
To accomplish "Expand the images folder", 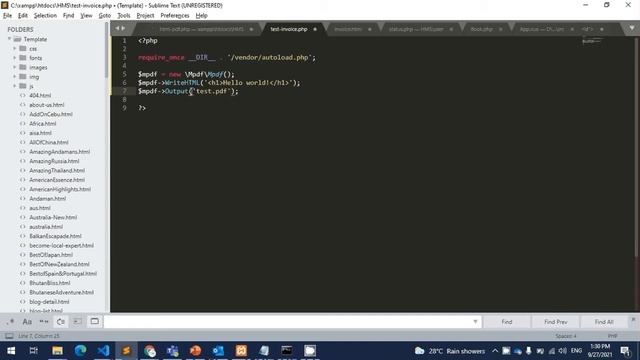I will pos(15,67).
